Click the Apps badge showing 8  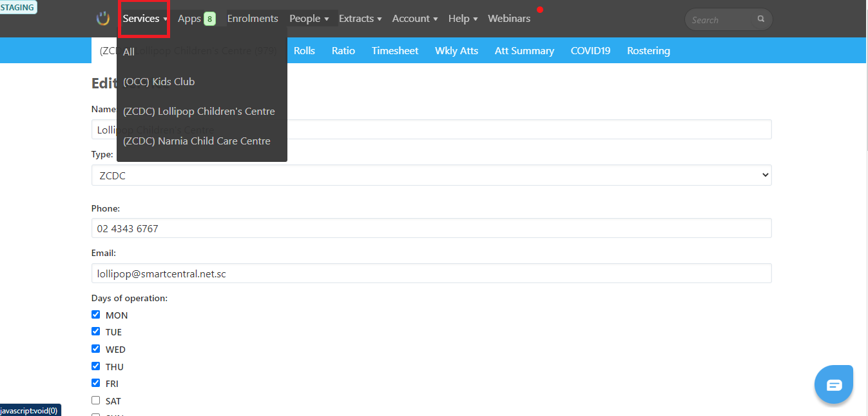pos(209,19)
